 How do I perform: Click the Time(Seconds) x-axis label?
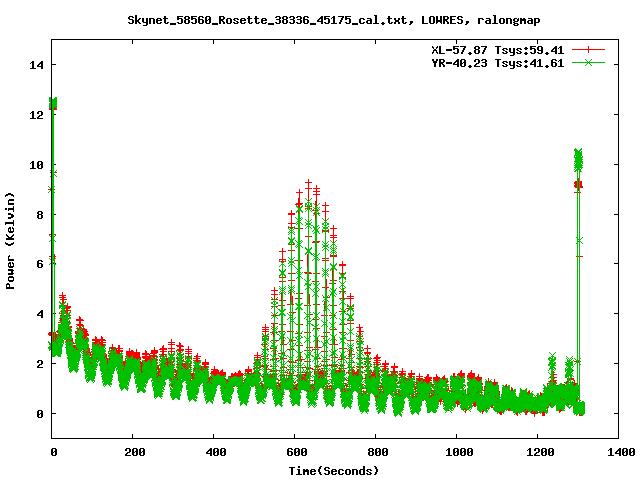pos(333,471)
